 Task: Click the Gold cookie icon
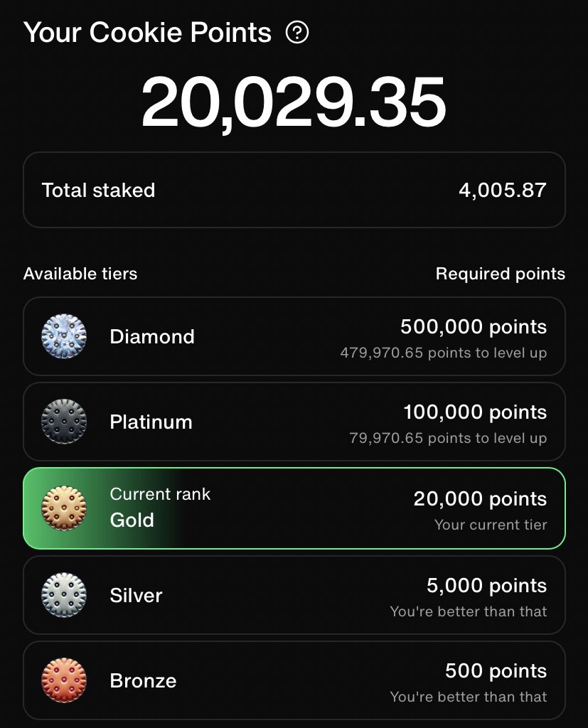click(x=64, y=508)
